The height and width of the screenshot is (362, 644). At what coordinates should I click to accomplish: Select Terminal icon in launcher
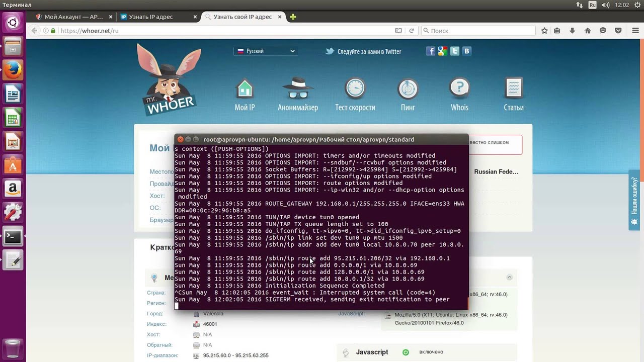(x=13, y=236)
